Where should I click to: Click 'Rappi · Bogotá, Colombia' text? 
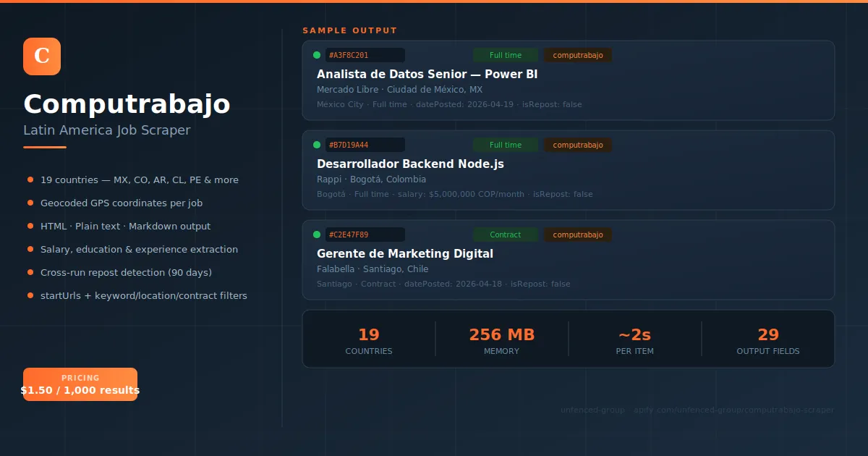(x=371, y=180)
